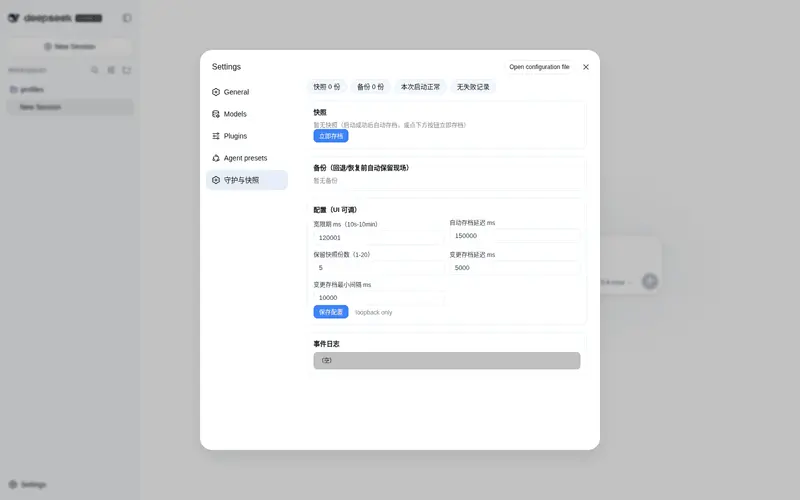
Task: Click the Plugins sliders icon
Action: [216, 136]
